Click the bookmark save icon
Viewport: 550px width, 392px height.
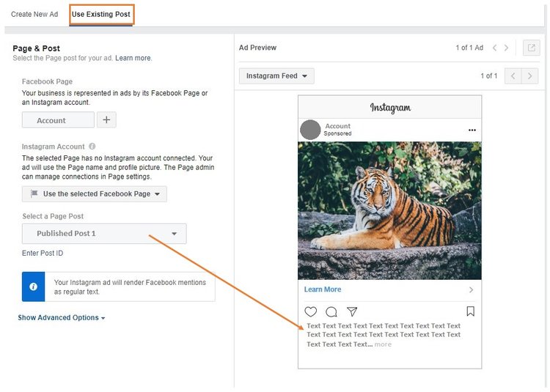pyautogui.click(x=470, y=311)
